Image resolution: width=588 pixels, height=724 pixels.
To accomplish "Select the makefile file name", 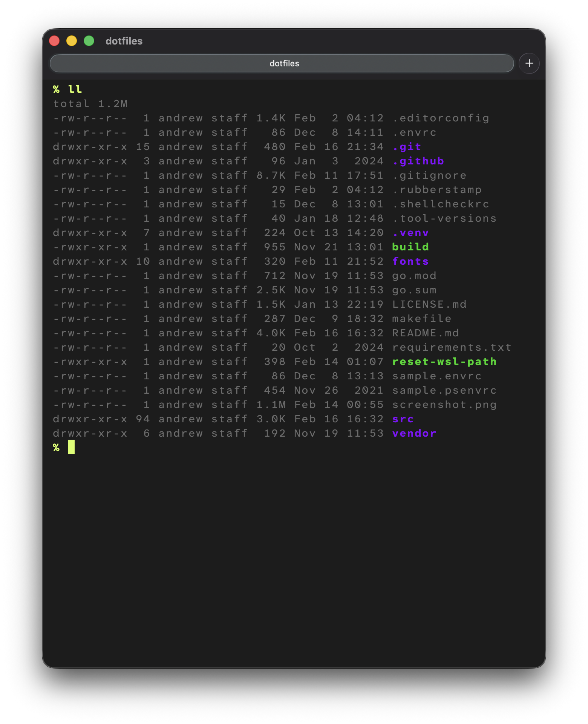I will 422,319.
